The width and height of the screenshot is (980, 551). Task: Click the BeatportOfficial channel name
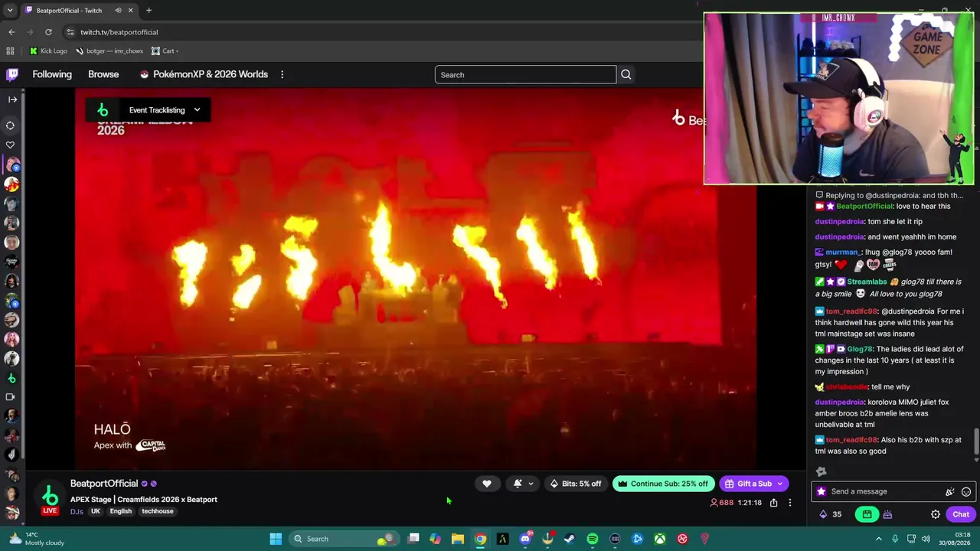104,484
